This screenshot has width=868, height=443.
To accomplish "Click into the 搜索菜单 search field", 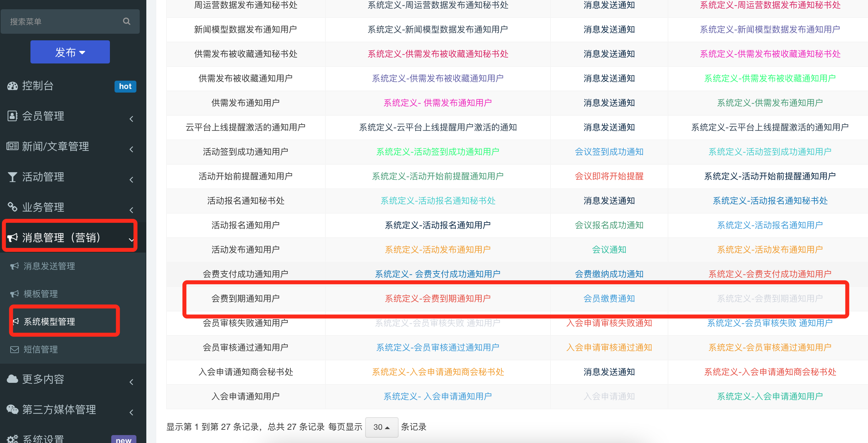I will (x=61, y=21).
